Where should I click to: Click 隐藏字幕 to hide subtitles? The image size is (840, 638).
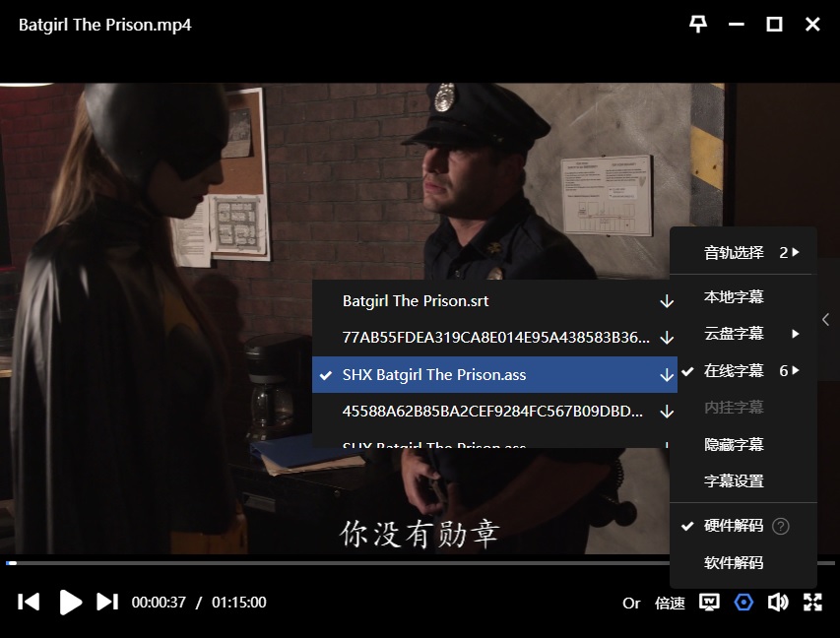click(x=734, y=445)
